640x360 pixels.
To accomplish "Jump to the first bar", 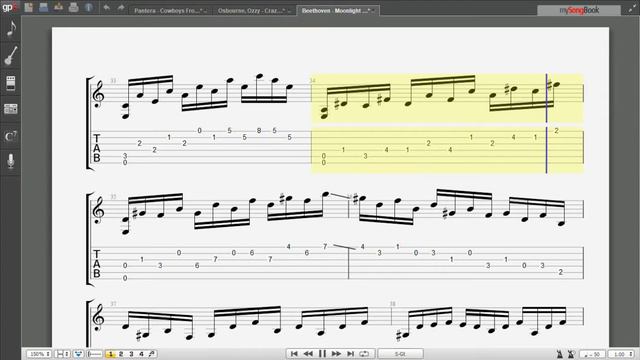I will (x=294, y=353).
